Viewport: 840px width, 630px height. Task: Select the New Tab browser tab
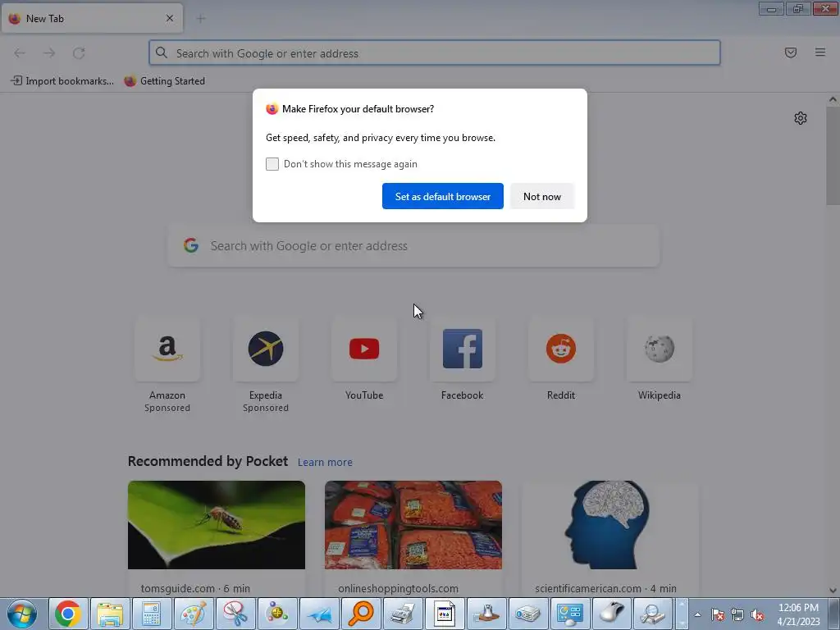92,19
